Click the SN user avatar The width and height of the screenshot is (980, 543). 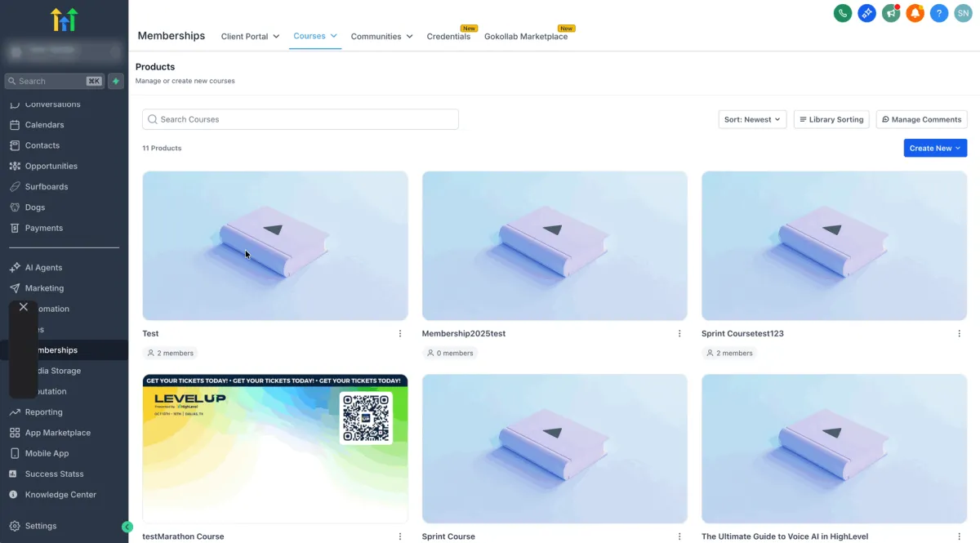(964, 13)
